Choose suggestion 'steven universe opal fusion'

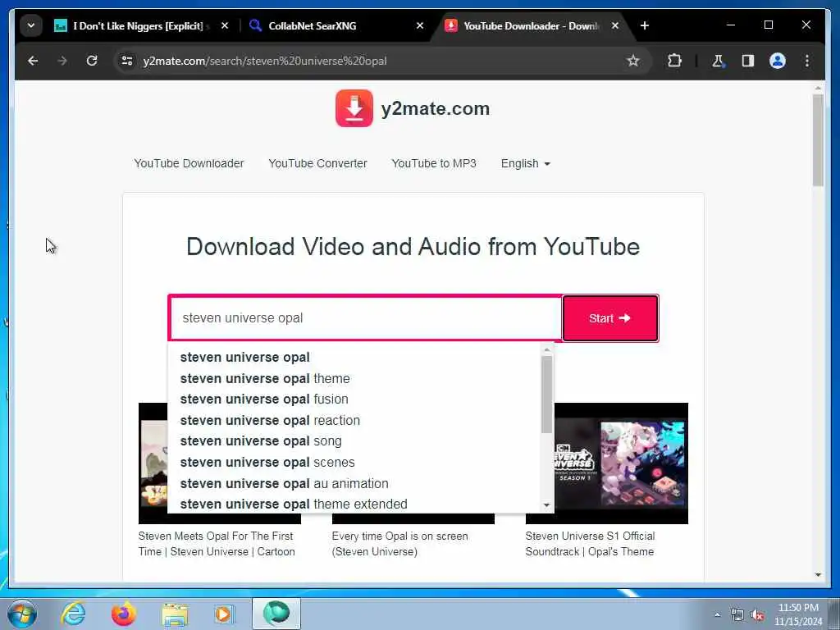(x=356, y=399)
